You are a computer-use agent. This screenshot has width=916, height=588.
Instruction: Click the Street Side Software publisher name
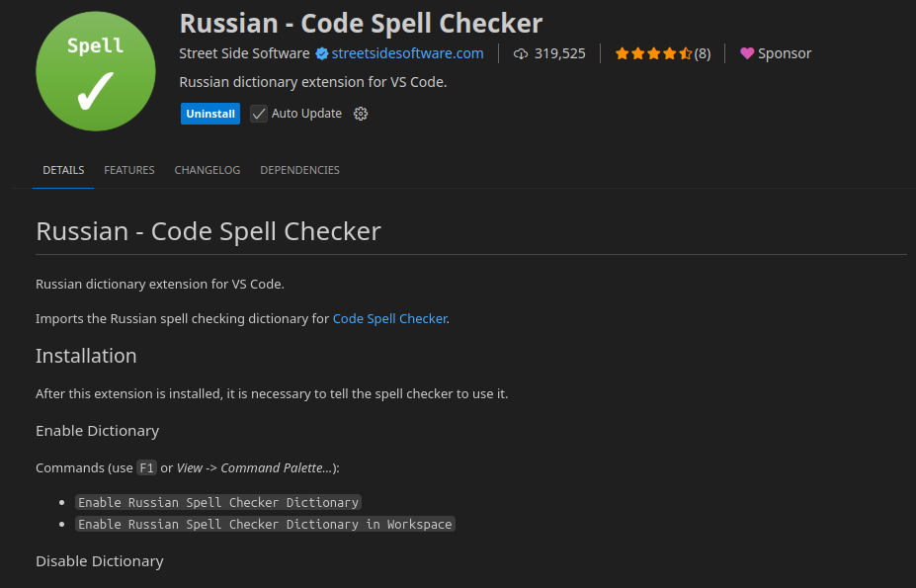[x=244, y=53]
